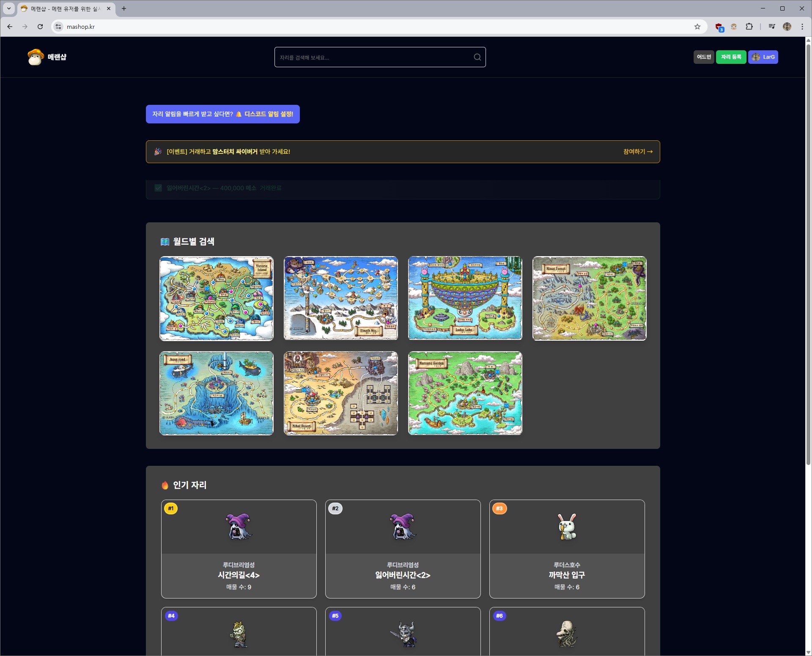
Task: Click the 디스코드 알림 설정 banner button
Action: (222, 114)
